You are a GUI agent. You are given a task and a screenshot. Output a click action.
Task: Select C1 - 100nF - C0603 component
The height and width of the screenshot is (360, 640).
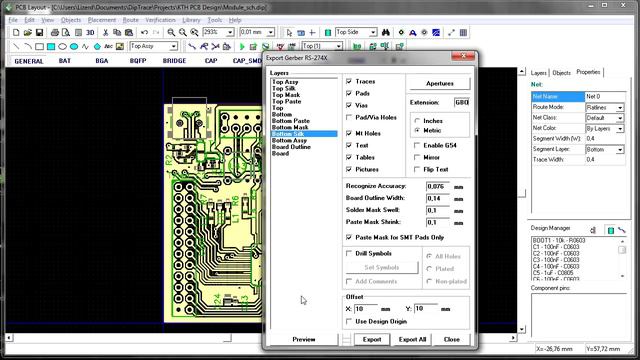[556, 247]
